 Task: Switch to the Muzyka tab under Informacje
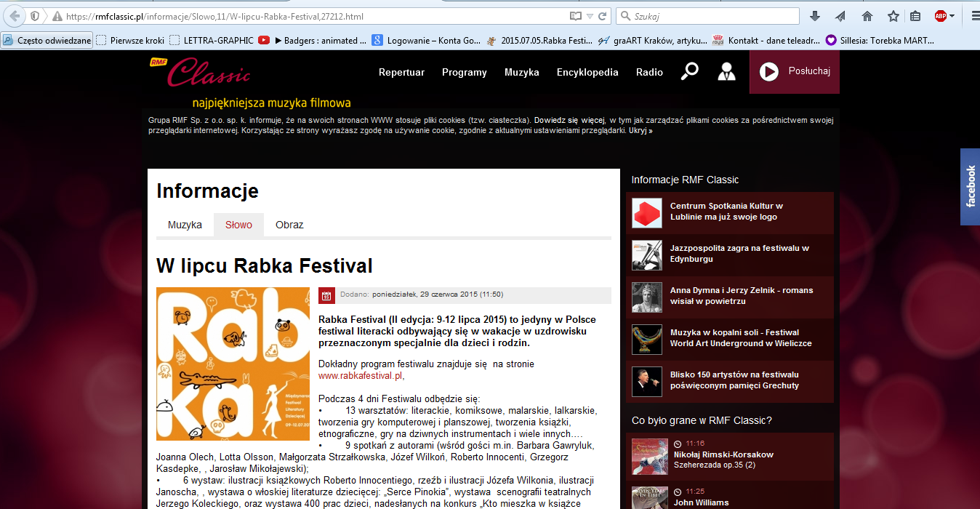tap(185, 225)
